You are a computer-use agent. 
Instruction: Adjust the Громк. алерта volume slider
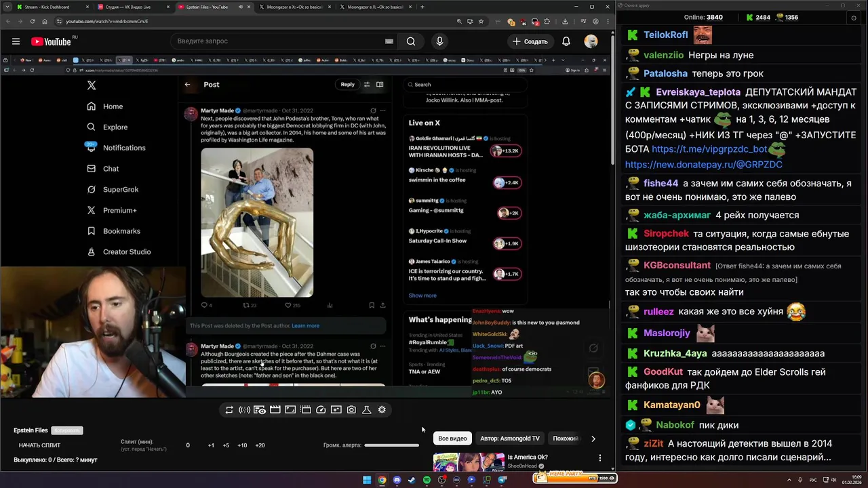click(391, 445)
